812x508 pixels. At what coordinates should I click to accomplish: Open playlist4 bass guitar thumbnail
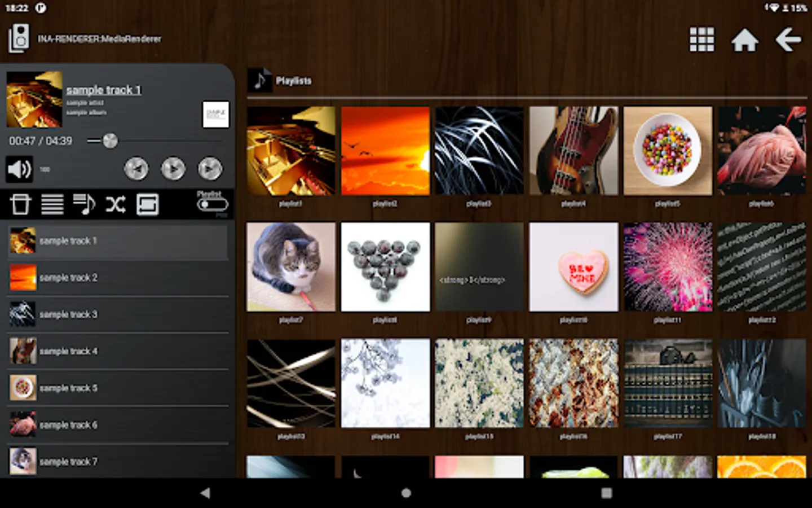[x=573, y=151]
